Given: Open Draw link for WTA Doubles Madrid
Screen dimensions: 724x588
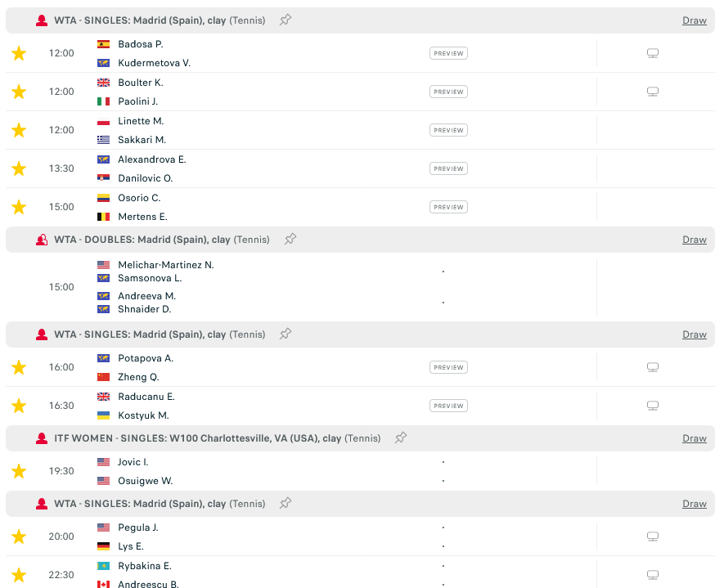Looking at the screenshot, I should click(695, 240).
